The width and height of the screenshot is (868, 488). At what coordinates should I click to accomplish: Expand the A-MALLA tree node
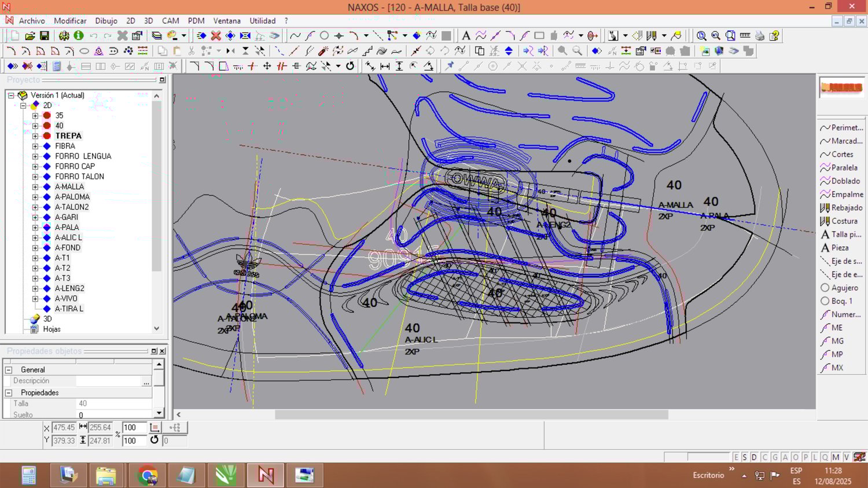(35, 187)
